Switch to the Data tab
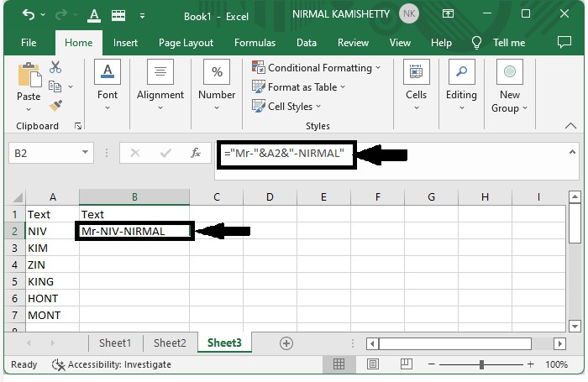The width and height of the screenshot is (588, 382). (307, 43)
